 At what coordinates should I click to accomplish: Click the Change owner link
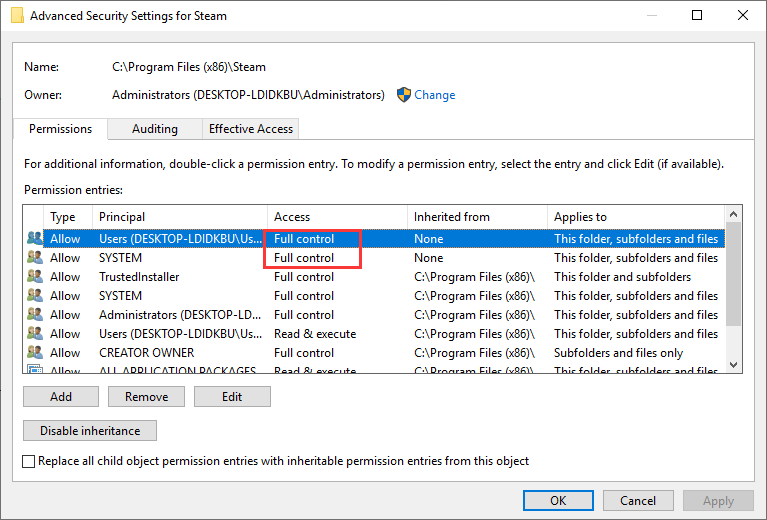click(x=434, y=95)
